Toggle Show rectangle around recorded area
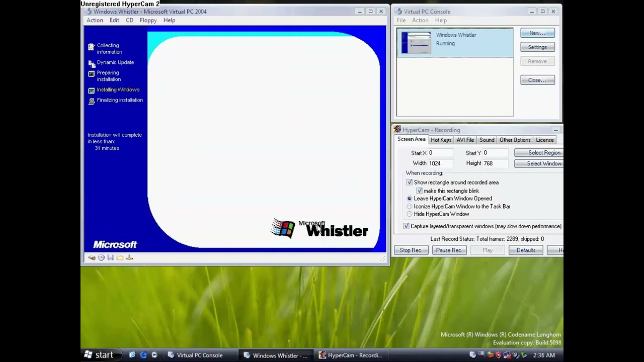Viewport: 644px width, 362px height. click(410, 183)
